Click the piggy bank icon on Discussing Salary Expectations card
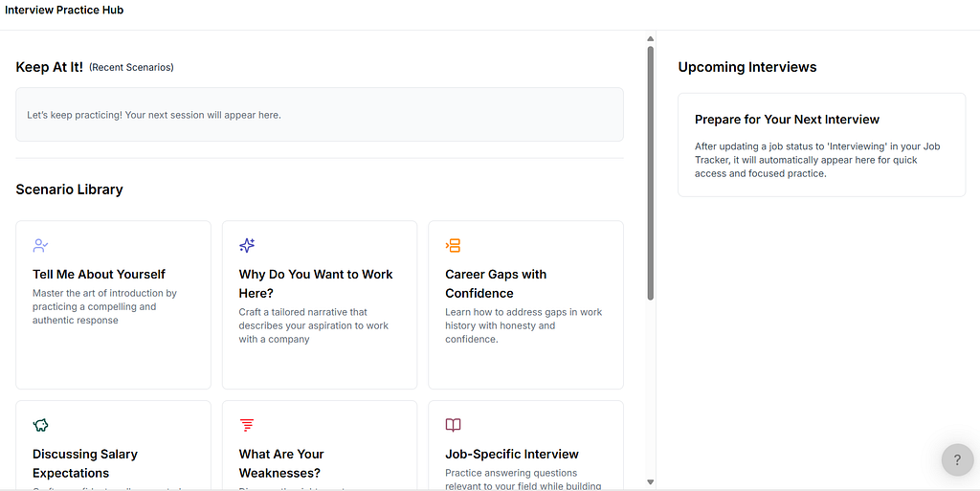980x491 pixels. coord(40,425)
